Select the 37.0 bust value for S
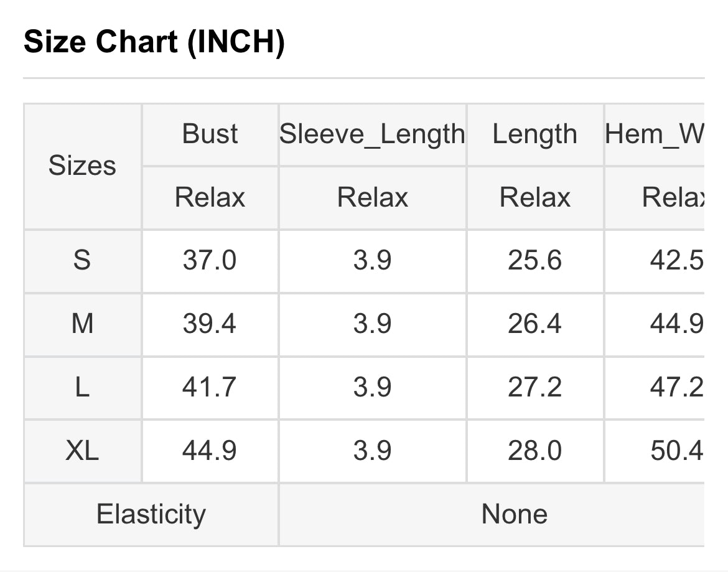The height and width of the screenshot is (572, 728). coord(210,260)
